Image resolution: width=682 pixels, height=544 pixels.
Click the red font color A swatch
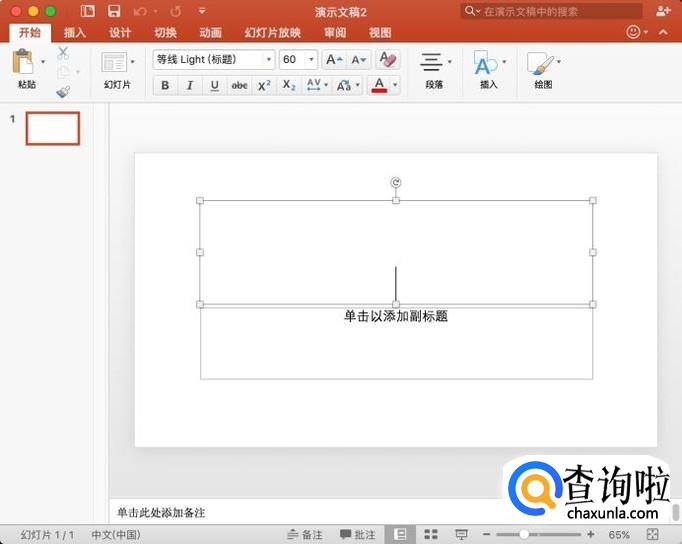(x=379, y=85)
